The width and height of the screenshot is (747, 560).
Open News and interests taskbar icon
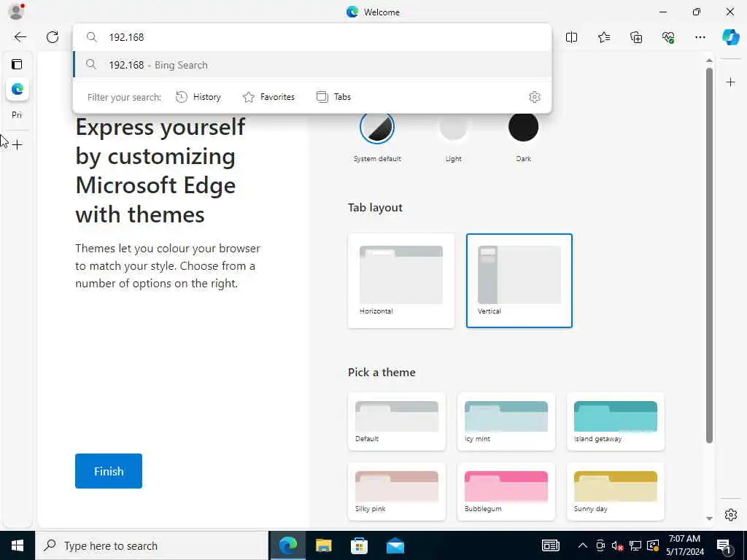point(551,545)
